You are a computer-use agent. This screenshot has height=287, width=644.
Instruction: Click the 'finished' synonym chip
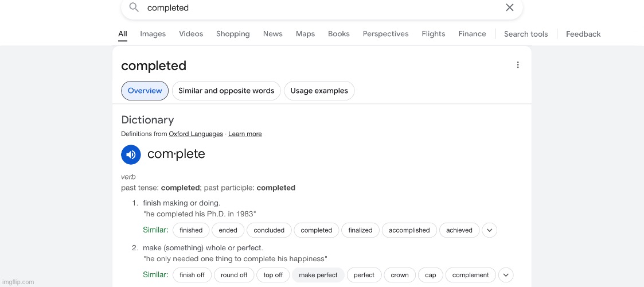tap(191, 230)
